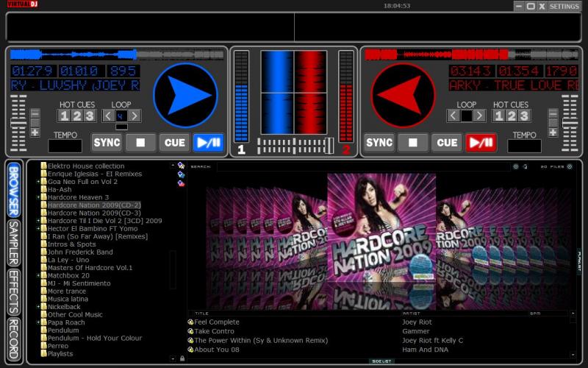Click the left deck pitch slider handle
This screenshot has height=368, width=588.
coord(18,122)
